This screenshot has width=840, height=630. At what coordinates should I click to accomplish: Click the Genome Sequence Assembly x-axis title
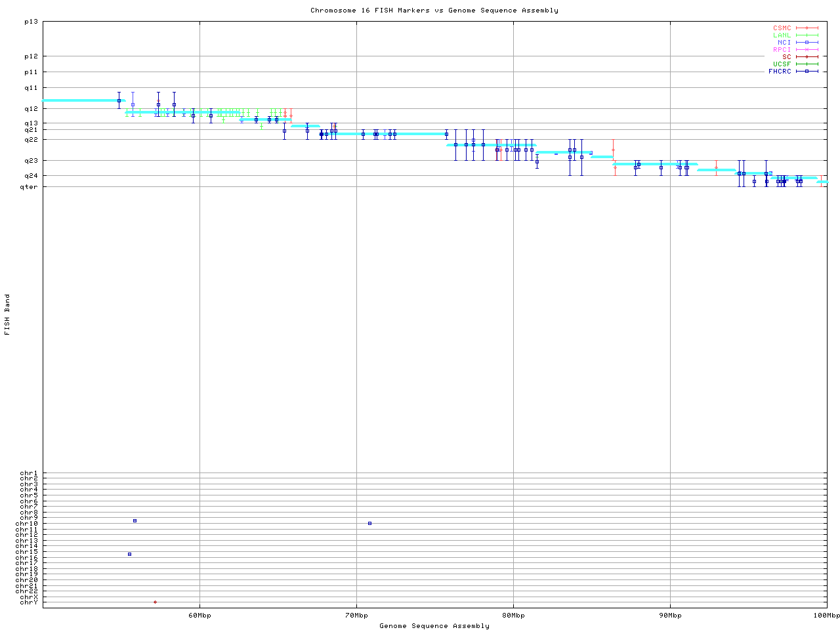point(434,626)
